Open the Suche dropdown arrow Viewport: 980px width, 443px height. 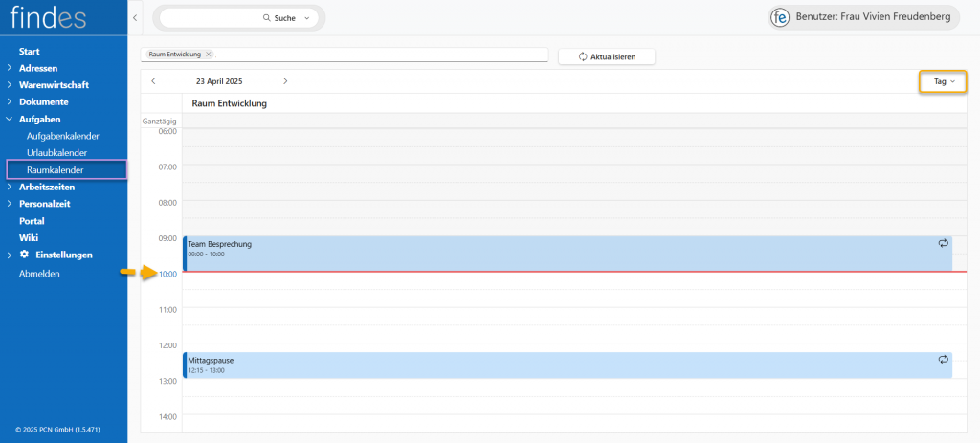306,18
